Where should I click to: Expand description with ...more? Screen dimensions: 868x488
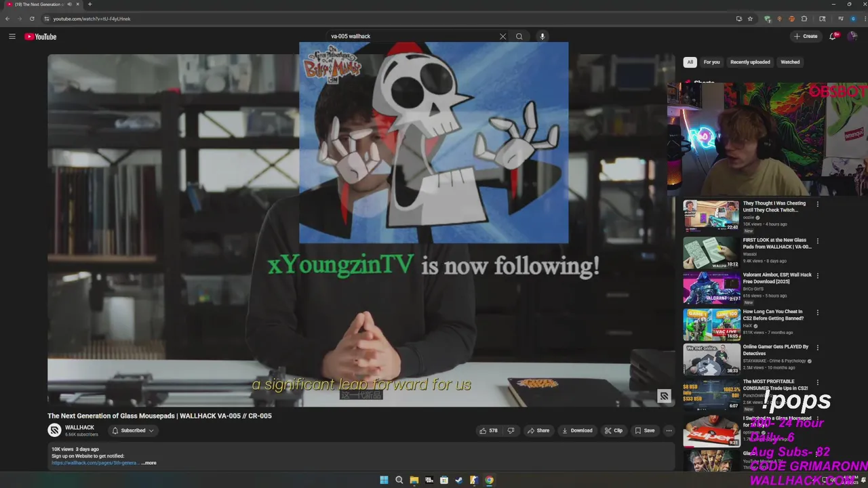[149, 463]
